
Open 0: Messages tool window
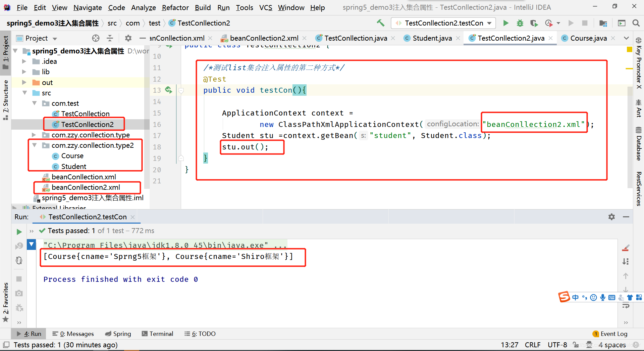pyautogui.click(x=73, y=334)
